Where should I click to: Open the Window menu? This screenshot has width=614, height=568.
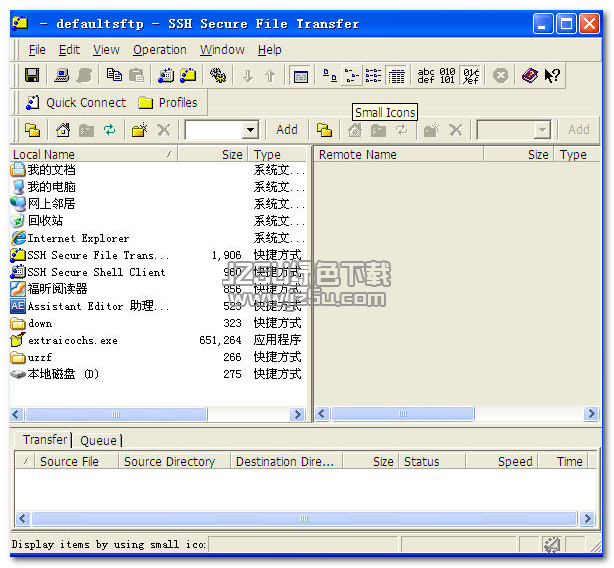[222, 50]
